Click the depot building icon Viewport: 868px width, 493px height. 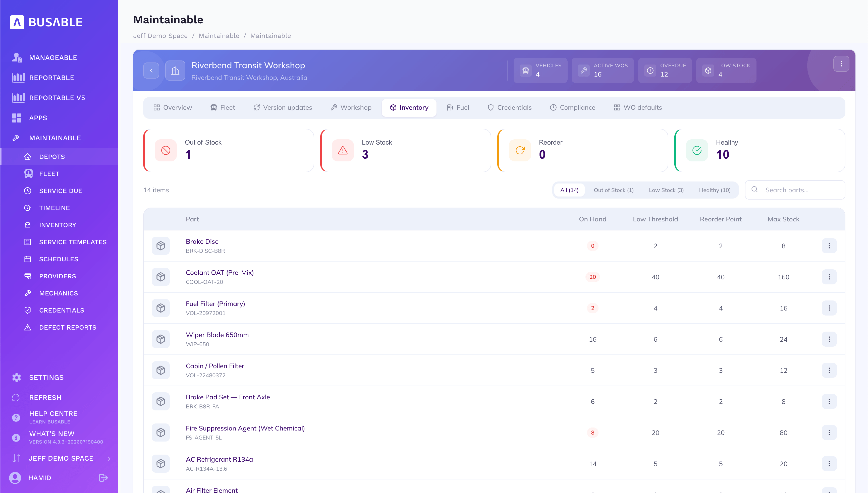point(175,71)
